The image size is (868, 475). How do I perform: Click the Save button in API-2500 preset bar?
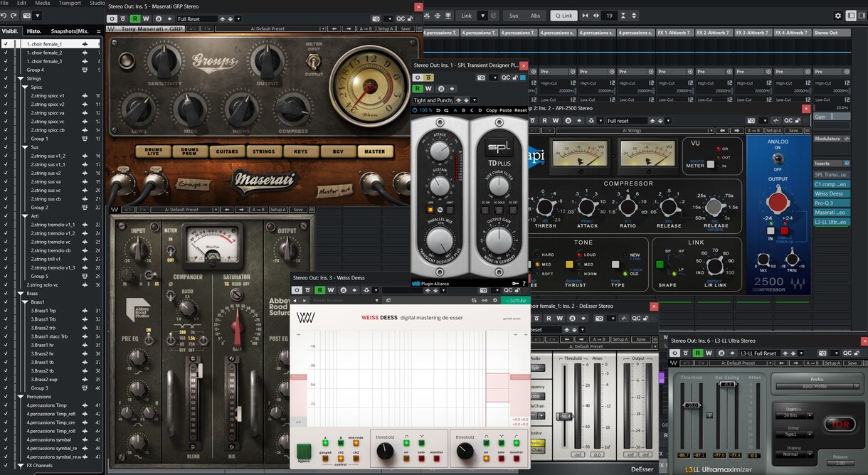[793, 131]
